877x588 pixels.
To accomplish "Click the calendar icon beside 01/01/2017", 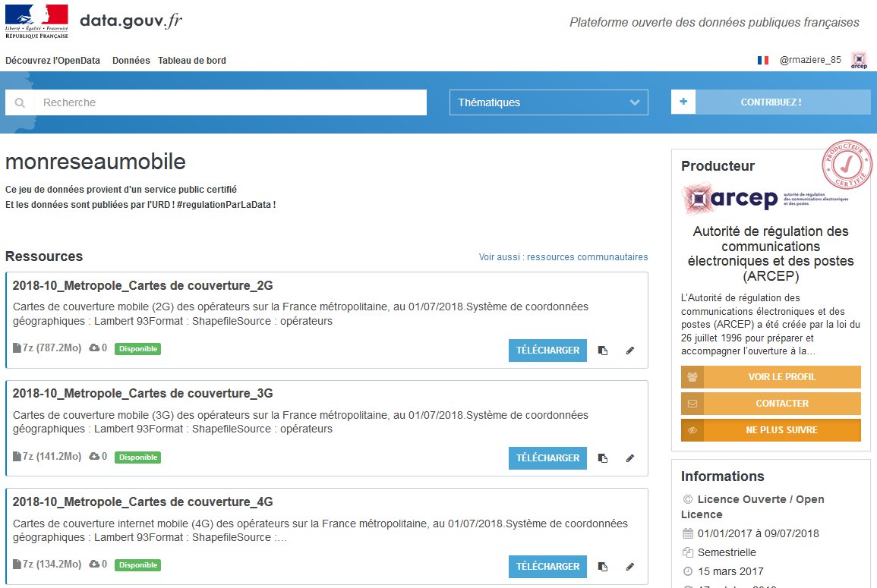I will click(x=688, y=534).
